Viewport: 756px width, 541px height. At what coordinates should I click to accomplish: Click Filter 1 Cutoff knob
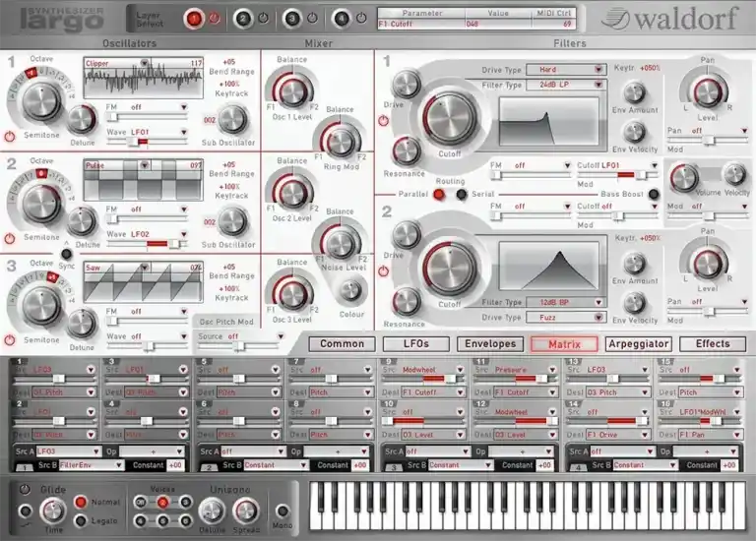(x=449, y=119)
